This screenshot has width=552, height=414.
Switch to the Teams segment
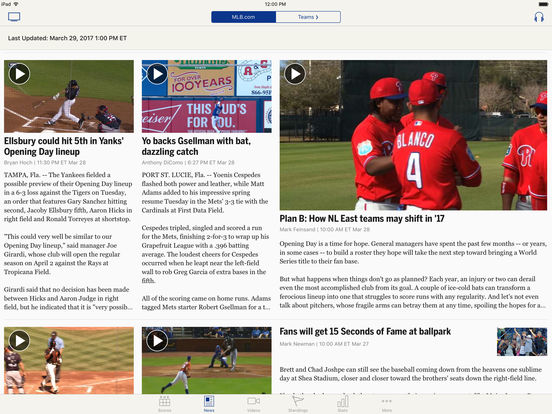[x=308, y=17]
